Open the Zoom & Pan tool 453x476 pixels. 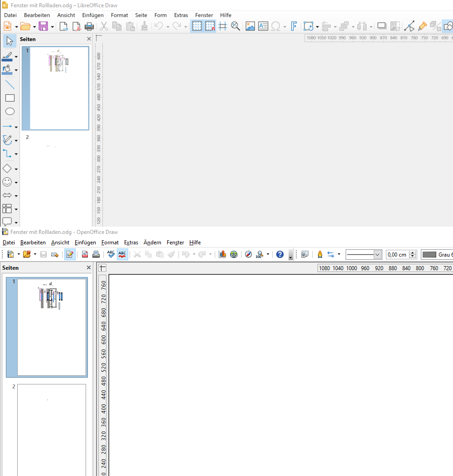point(235,26)
